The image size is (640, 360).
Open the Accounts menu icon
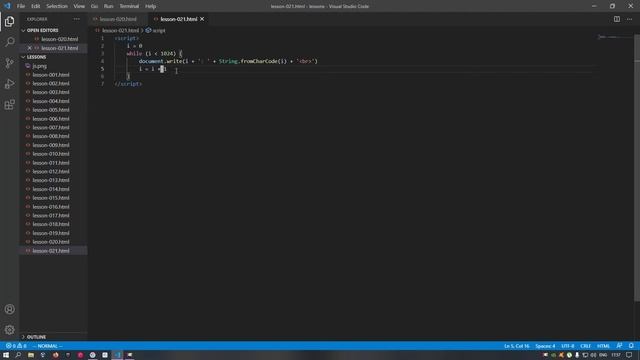click(9, 309)
